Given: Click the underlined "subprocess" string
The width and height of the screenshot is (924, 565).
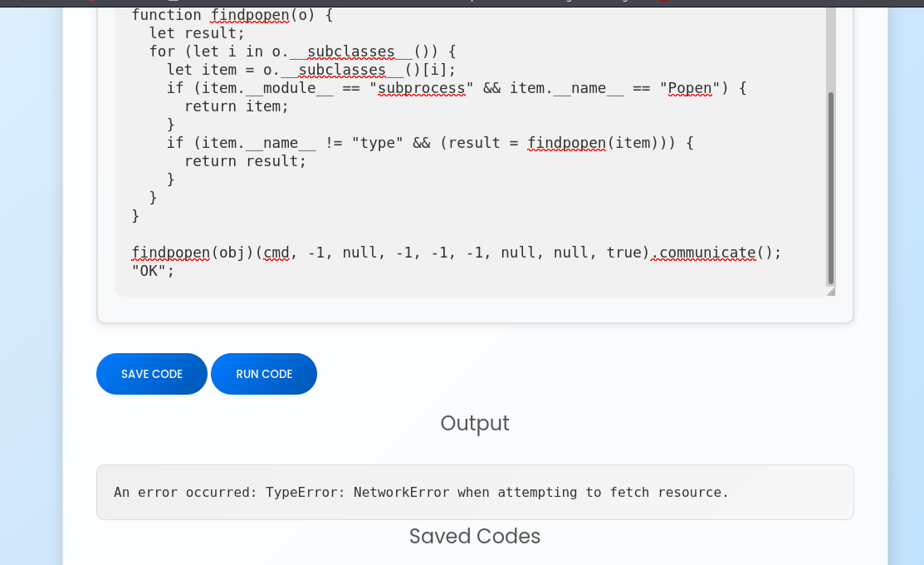Looking at the screenshot, I should 422,88.
